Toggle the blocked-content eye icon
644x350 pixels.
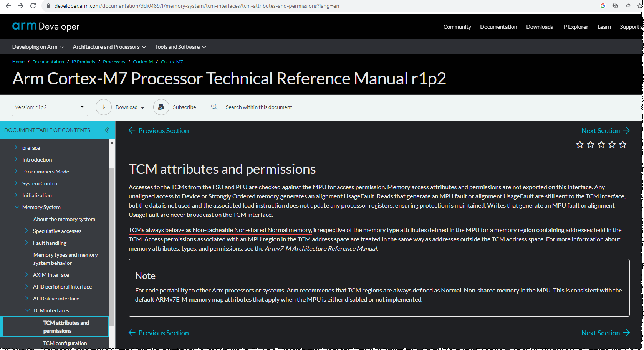pos(615,6)
